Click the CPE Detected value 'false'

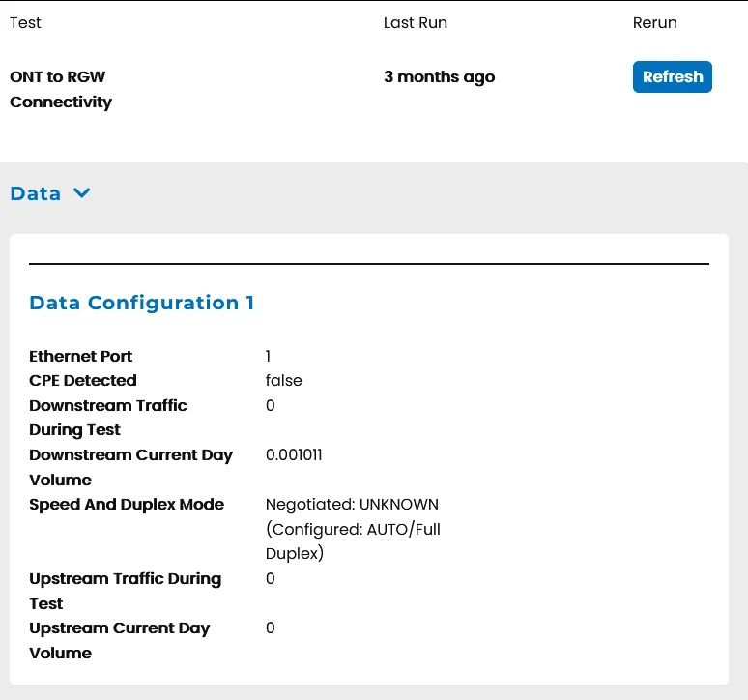pos(284,381)
